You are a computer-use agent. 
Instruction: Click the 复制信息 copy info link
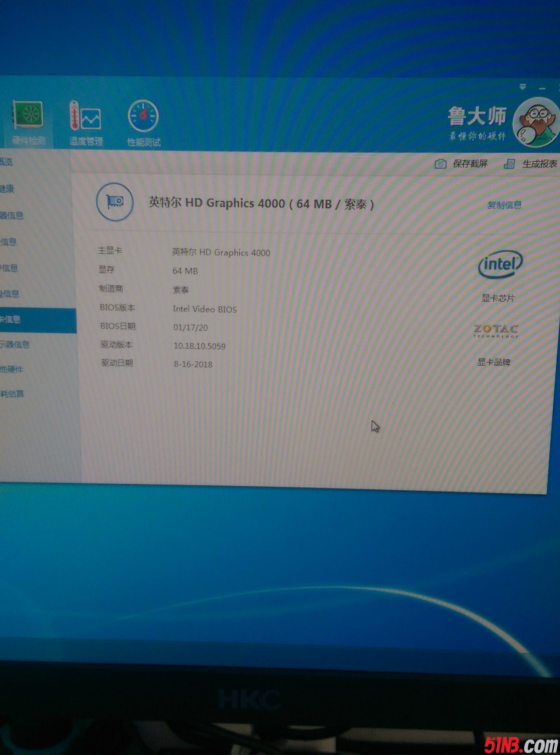click(x=504, y=205)
